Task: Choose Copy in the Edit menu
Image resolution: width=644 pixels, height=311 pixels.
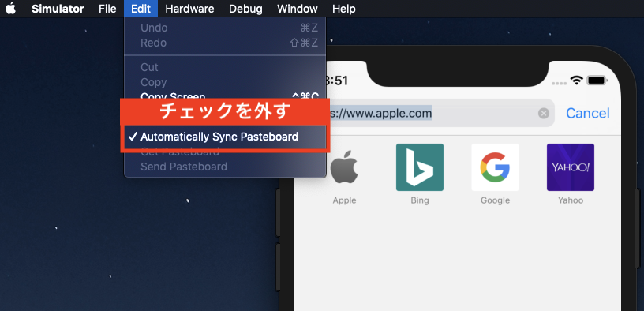Action: click(x=225, y=82)
